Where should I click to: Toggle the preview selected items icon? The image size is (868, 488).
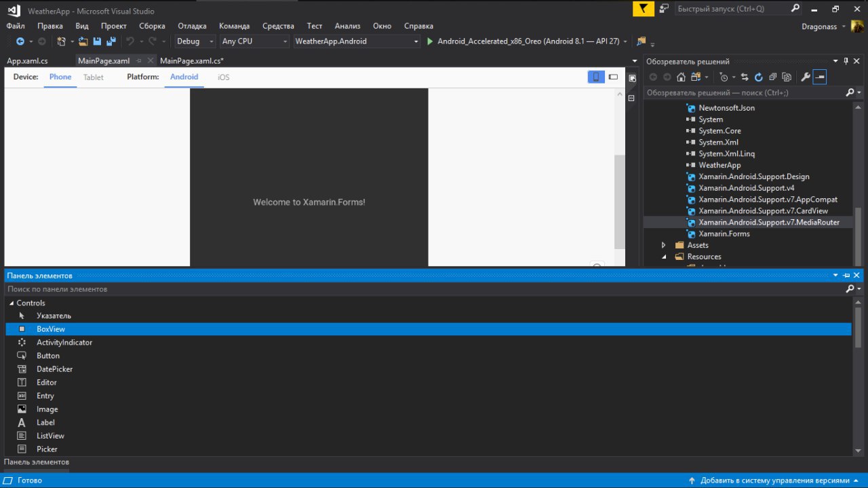click(820, 77)
